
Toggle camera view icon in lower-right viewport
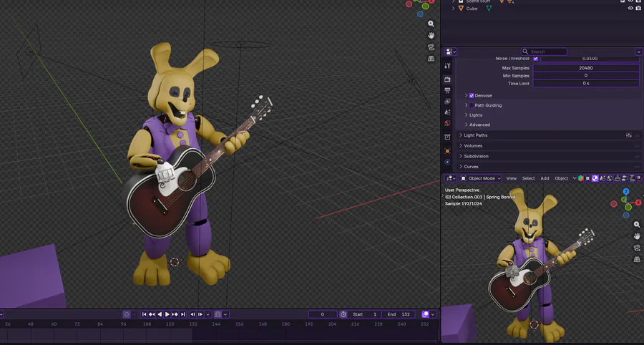(x=637, y=248)
